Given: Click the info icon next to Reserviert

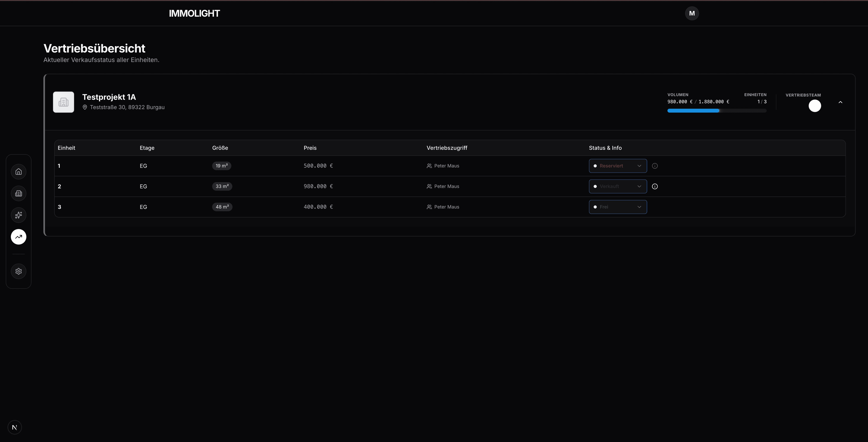Looking at the screenshot, I should pos(655,166).
